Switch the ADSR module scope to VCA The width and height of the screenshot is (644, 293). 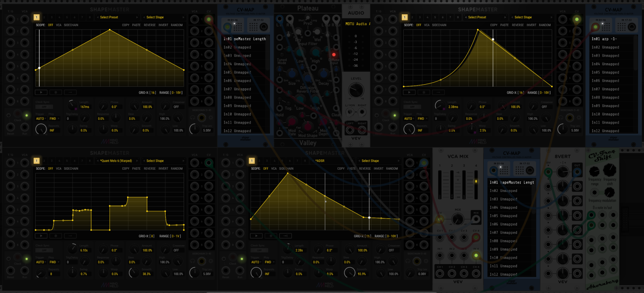[274, 169]
